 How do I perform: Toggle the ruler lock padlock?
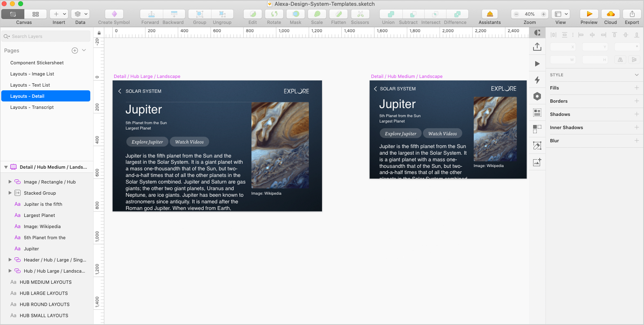99,33
